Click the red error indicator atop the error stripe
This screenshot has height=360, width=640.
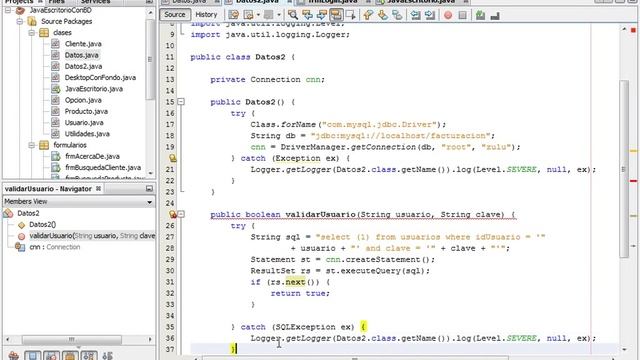coord(633,30)
